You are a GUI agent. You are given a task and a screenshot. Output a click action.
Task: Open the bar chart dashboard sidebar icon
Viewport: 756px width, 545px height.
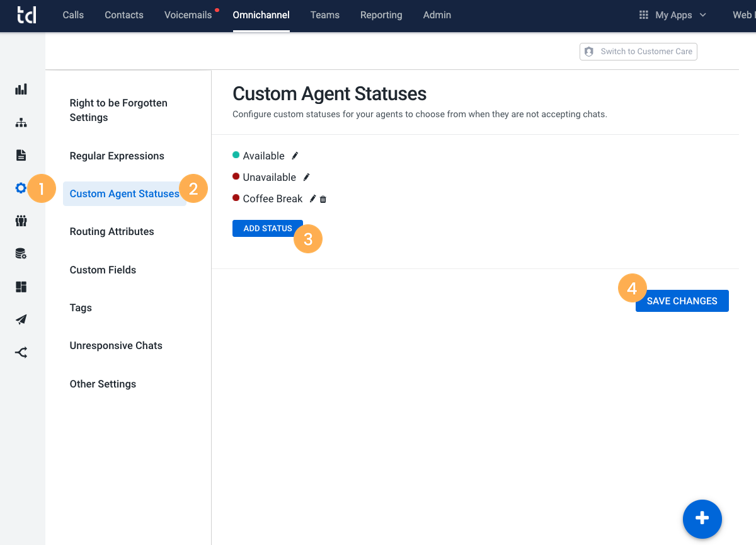21,89
